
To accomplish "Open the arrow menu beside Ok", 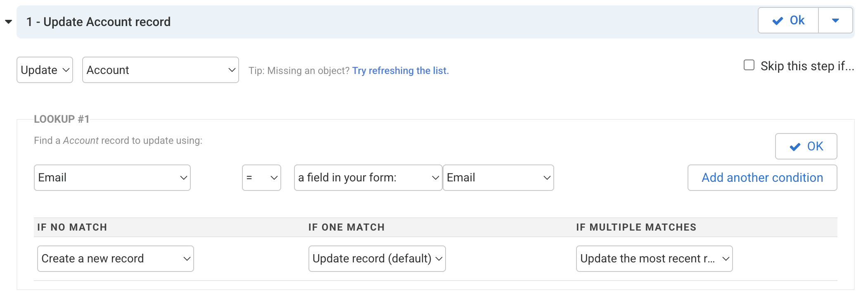I will pos(835,20).
